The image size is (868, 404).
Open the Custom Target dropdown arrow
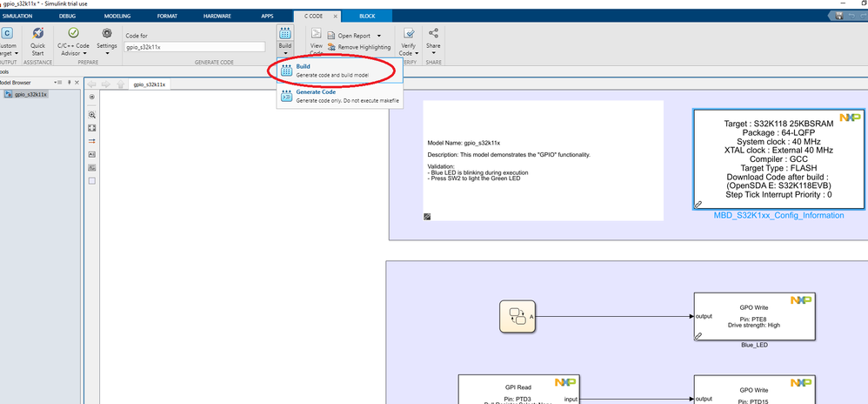16,54
